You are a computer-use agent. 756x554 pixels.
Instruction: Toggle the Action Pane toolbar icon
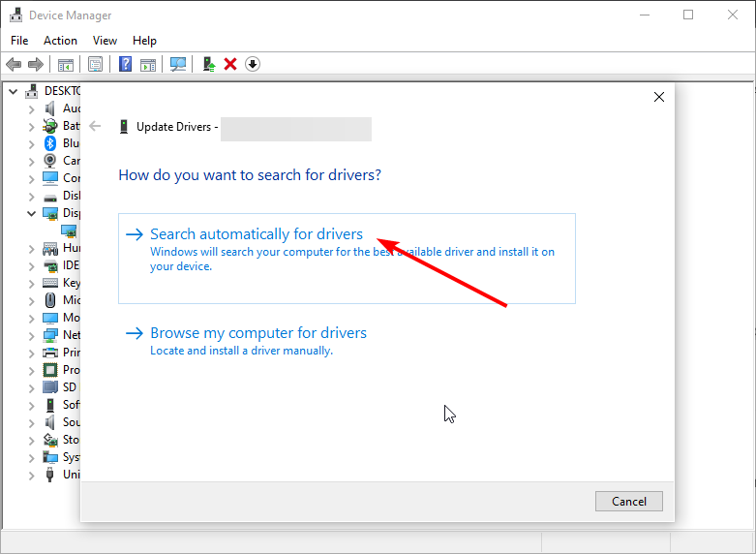pos(148,64)
